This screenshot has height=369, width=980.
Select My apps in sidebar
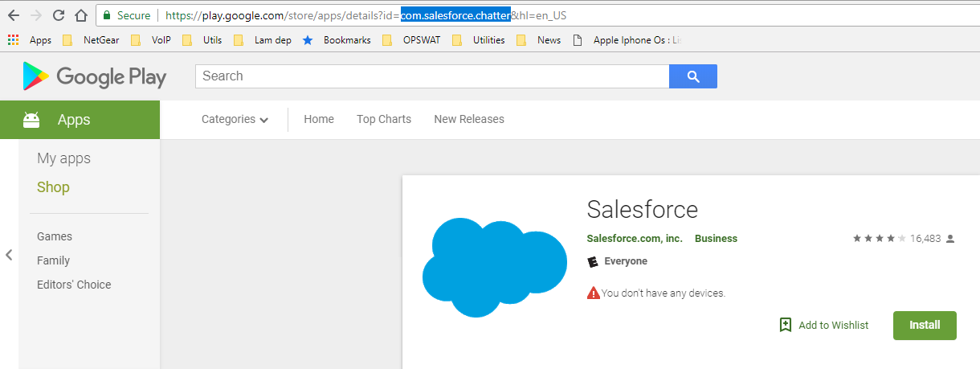click(x=64, y=158)
